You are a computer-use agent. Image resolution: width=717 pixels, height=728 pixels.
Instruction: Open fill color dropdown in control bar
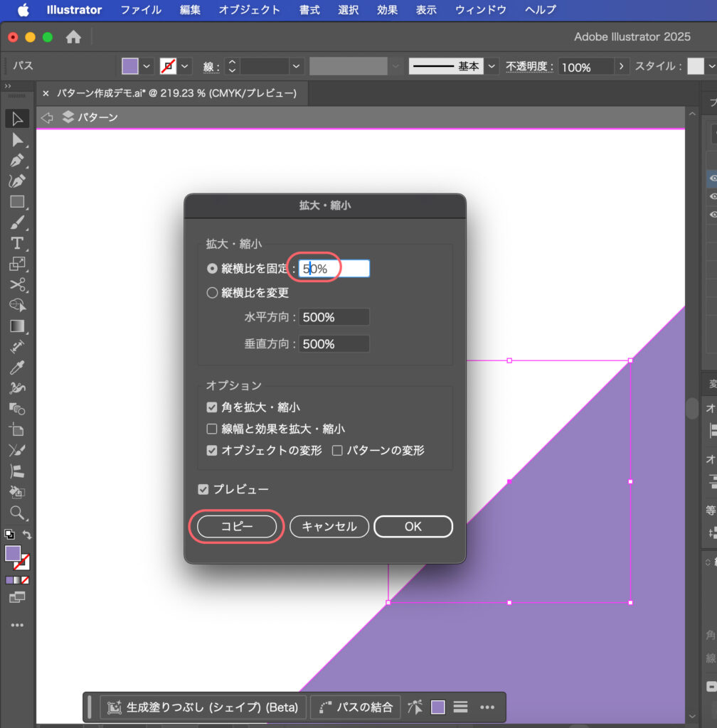[x=147, y=66]
